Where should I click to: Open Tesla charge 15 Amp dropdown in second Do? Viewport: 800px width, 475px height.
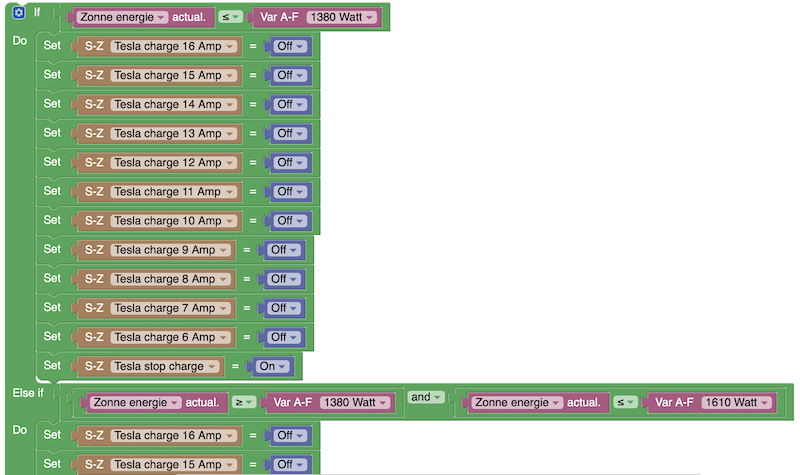tap(173, 465)
